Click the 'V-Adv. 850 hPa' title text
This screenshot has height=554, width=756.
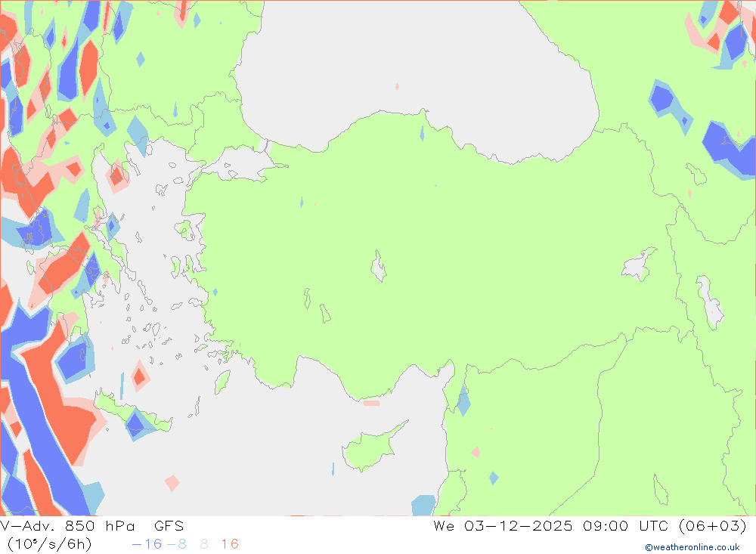(67, 525)
